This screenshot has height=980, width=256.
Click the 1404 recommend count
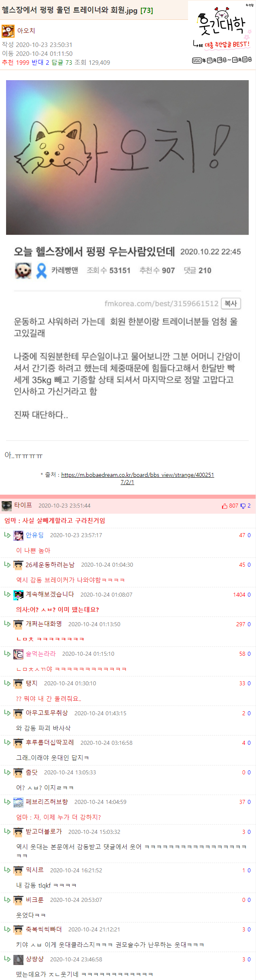239,595
